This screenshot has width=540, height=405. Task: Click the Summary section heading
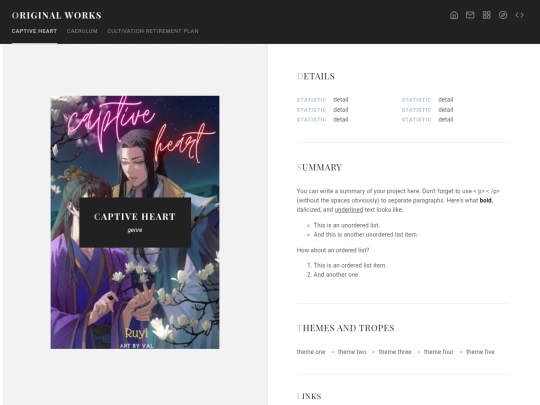pos(319,167)
